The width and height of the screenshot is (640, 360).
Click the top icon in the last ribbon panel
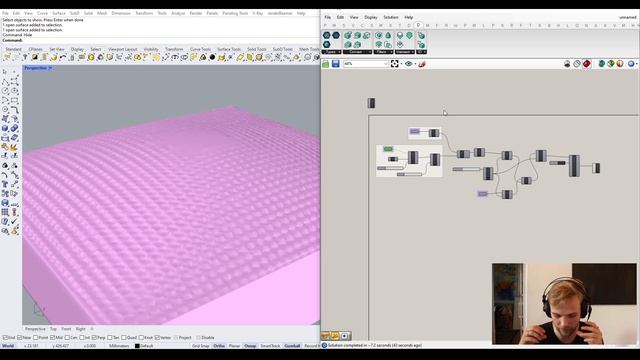pos(421,36)
